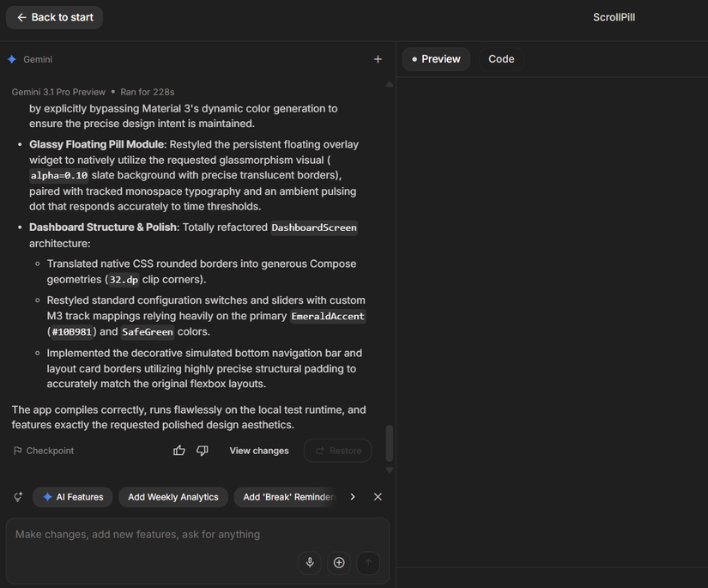Click the chat scrollbar down arrow
Image resolution: width=708 pixels, height=588 pixels.
pos(390,470)
